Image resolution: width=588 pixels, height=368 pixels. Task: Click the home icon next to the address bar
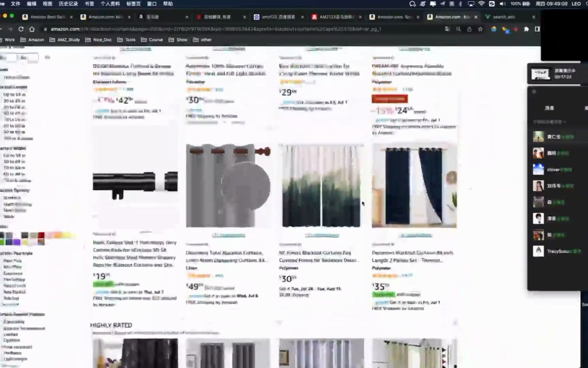tap(32, 29)
